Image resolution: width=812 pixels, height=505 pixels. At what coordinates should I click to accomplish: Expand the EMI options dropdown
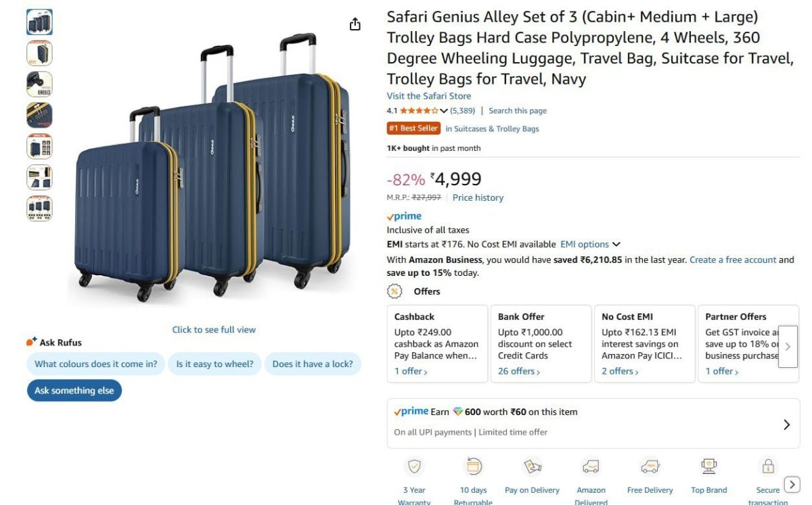click(588, 244)
